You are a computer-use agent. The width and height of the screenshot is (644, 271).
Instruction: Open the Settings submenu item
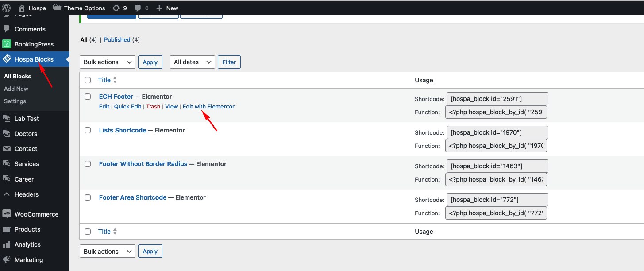15,101
